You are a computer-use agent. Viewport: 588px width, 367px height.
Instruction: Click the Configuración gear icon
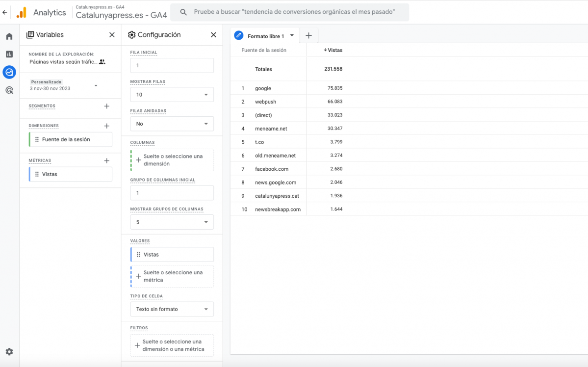pyautogui.click(x=131, y=35)
